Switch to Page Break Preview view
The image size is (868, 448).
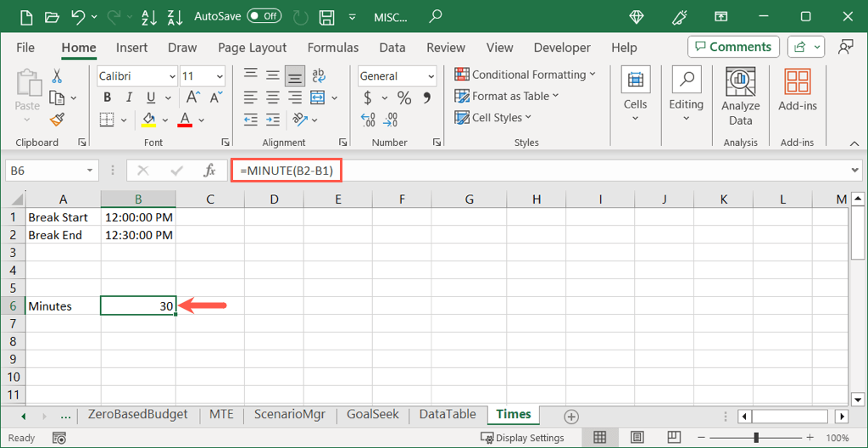click(674, 438)
